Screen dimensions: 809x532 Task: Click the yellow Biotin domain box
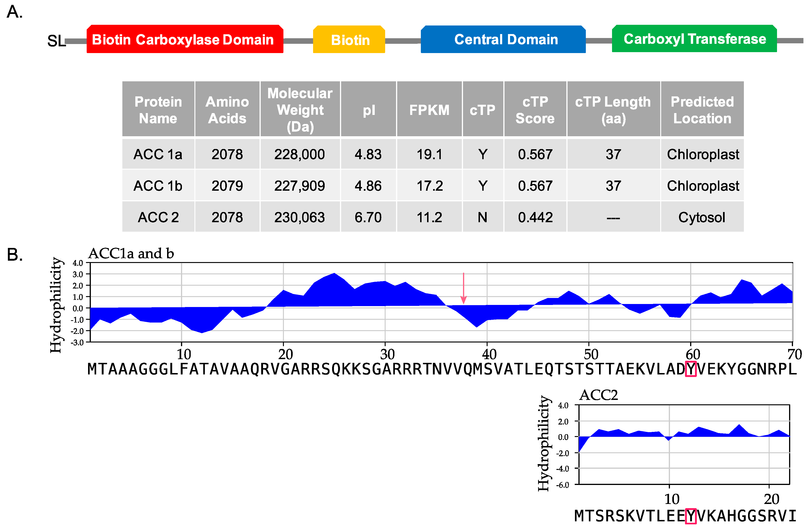point(349,39)
